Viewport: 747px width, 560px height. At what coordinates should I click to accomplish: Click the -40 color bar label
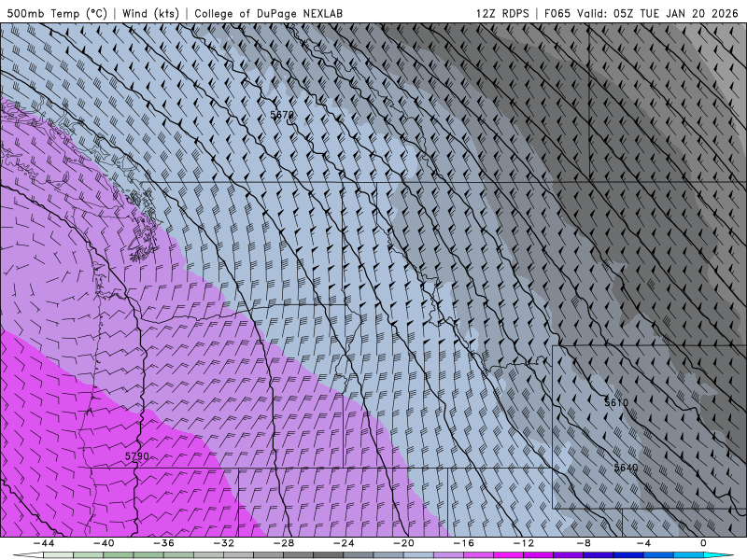coord(104,543)
